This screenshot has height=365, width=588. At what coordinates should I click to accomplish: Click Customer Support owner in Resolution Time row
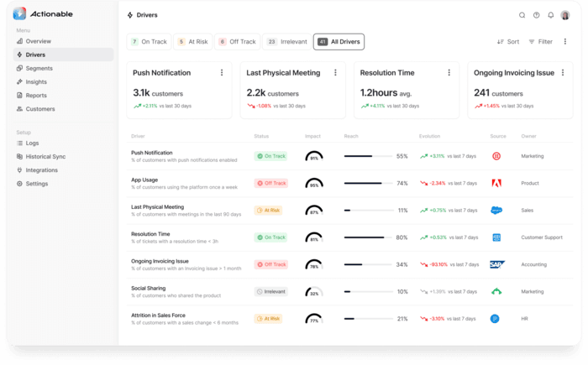(x=542, y=237)
